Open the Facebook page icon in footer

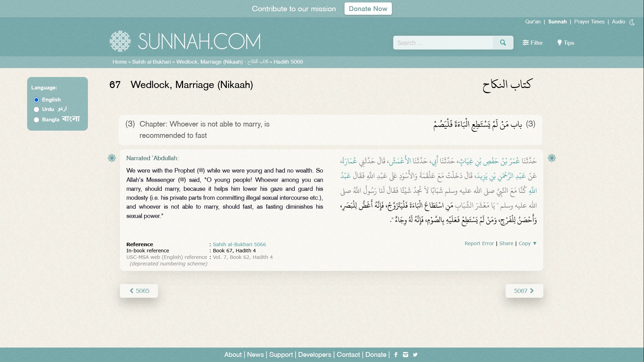396,355
